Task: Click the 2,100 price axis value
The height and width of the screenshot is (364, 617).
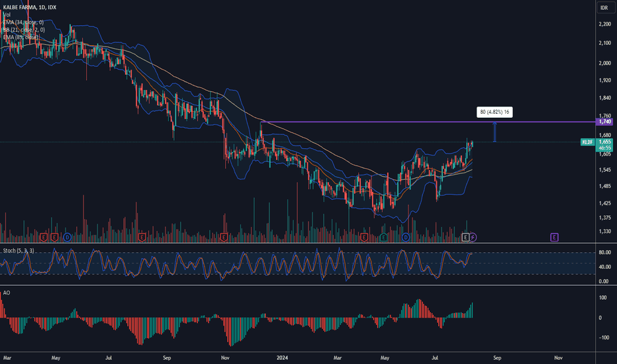Action: [605, 43]
